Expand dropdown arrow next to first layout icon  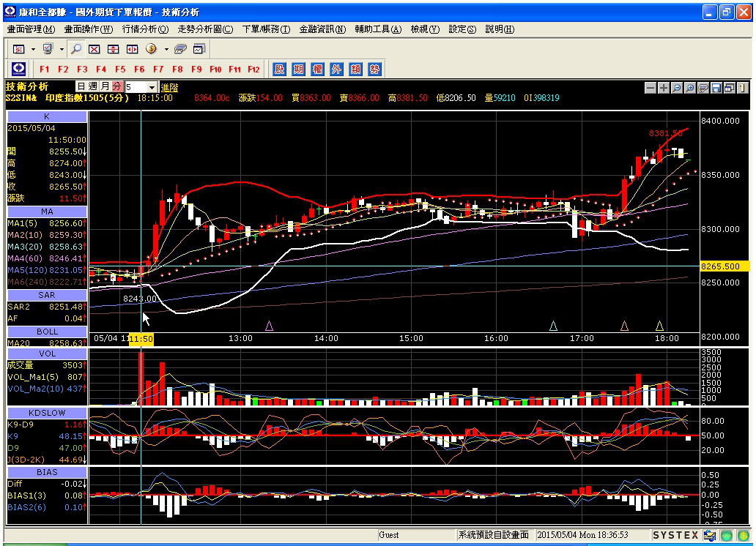pos(33,49)
